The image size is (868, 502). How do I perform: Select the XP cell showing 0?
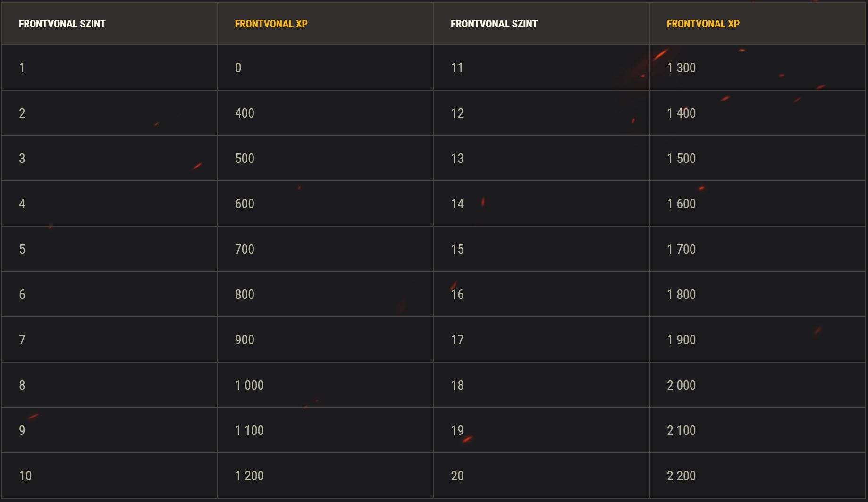[325, 68]
